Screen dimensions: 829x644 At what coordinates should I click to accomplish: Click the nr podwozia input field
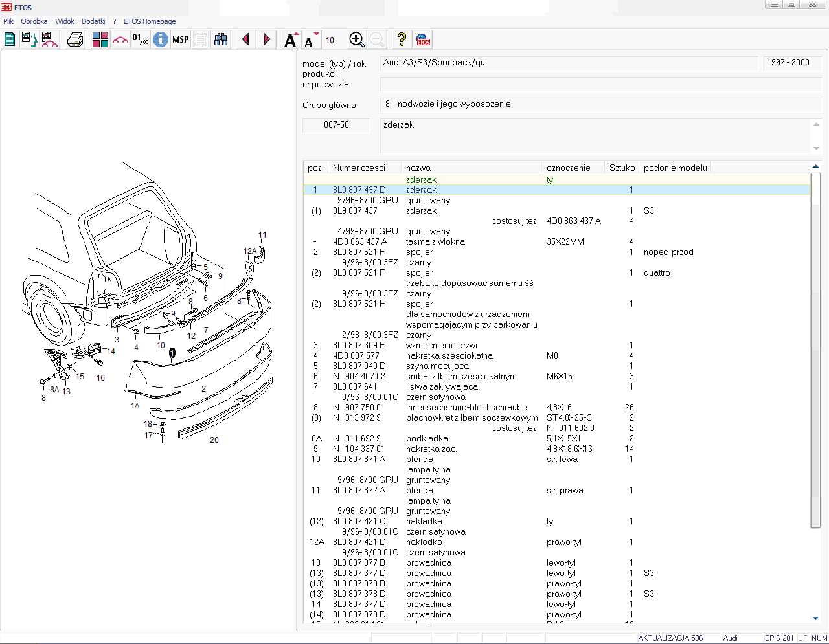click(x=600, y=85)
